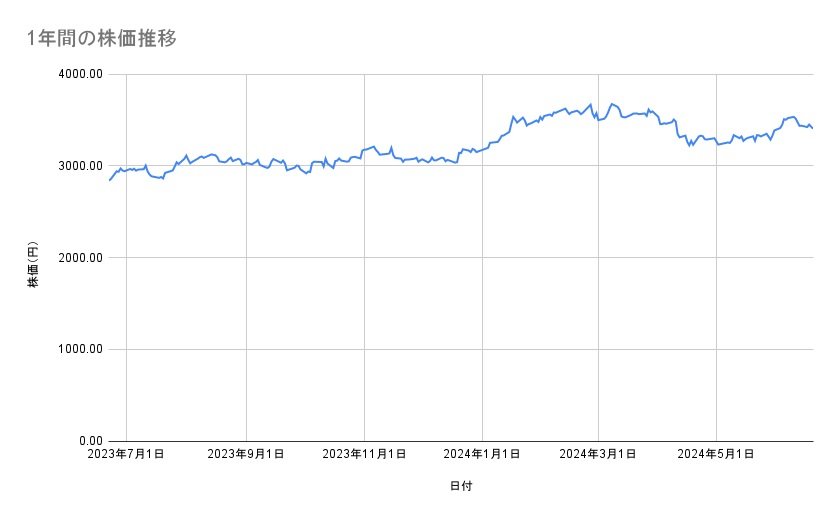Click the "2023年7月1日" date label

(x=126, y=454)
